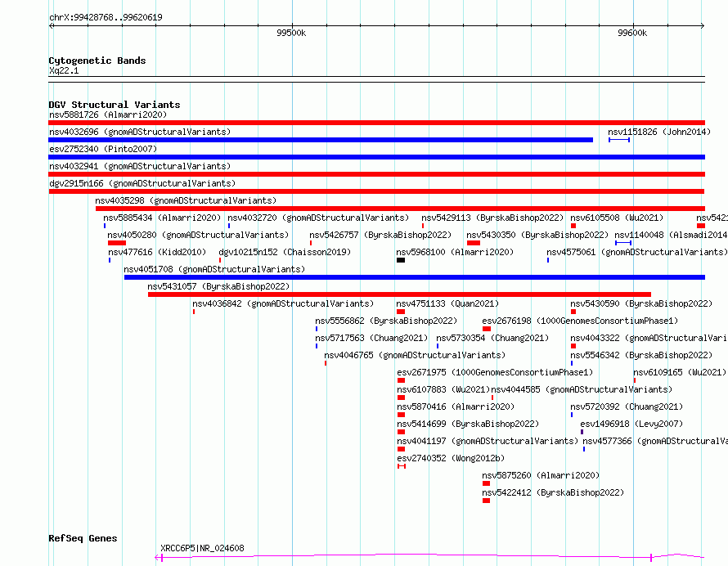Open esv2752340 (Pinto2007) label
Screen dimensions: 728x566
[103, 149]
